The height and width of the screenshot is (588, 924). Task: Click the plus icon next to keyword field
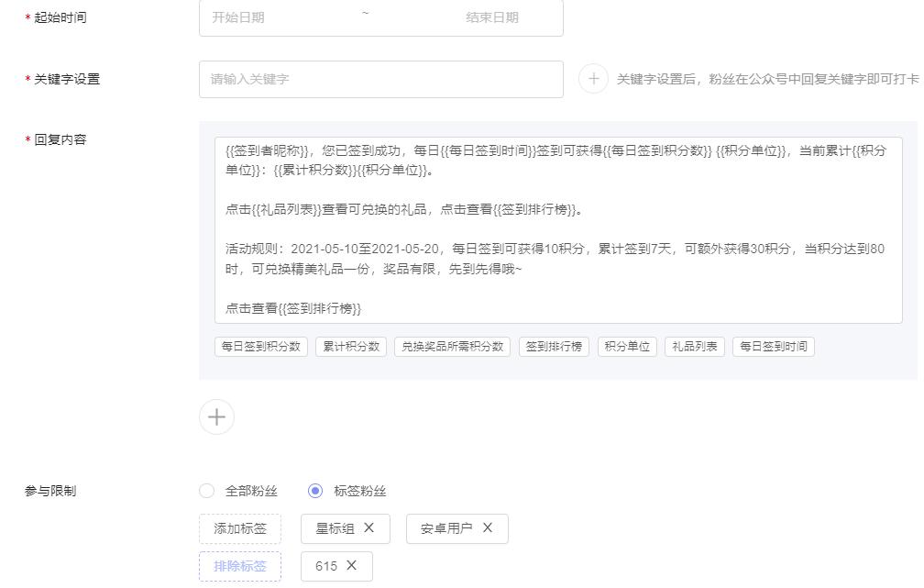[x=593, y=79]
